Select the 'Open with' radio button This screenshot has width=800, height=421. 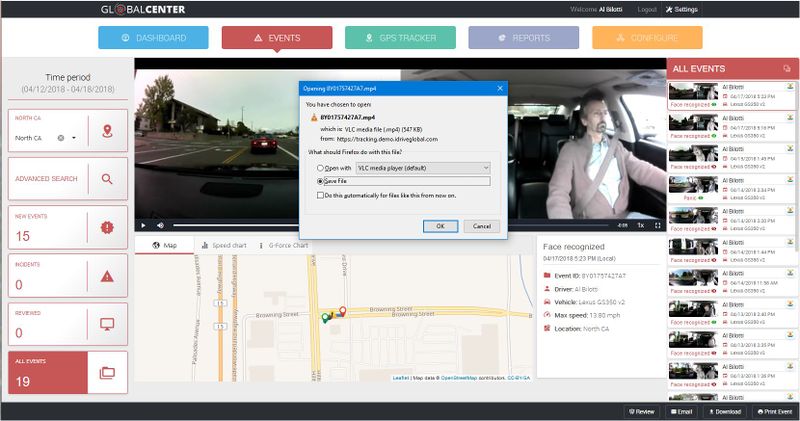[320, 169]
